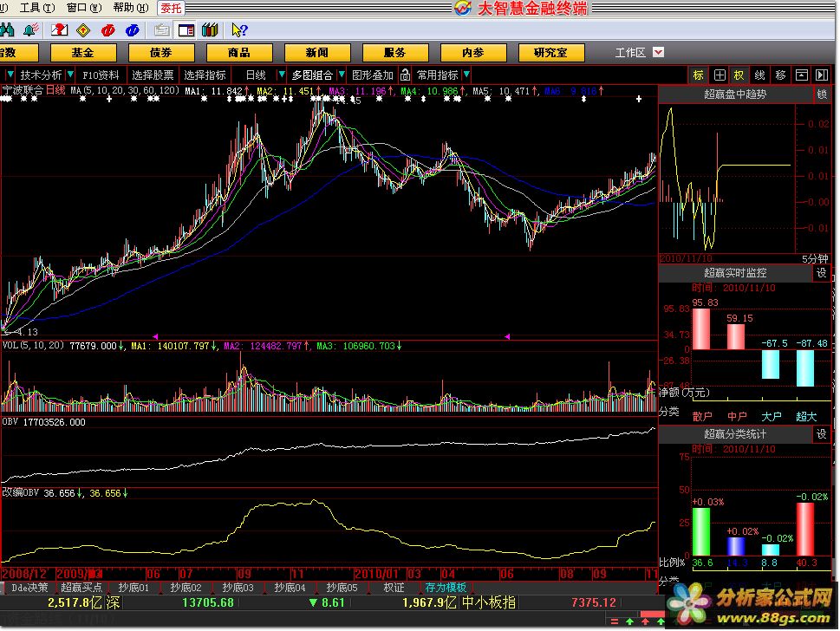Click the 散户 red bar 95.83

(x=701, y=329)
